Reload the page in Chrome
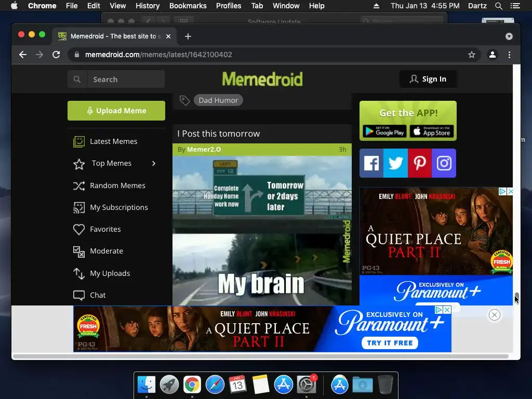The width and height of the screenshot is (532, 399). pos(56,55)
